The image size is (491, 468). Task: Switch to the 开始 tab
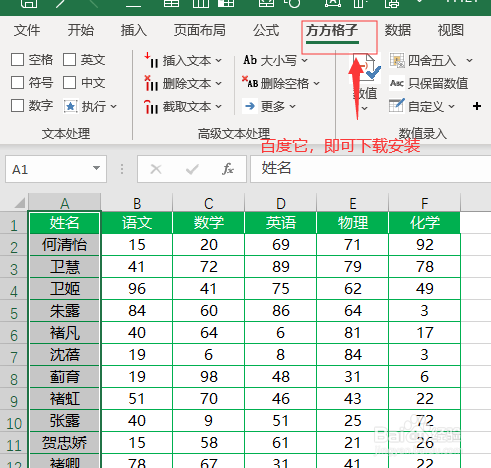(x=80, y=30)
